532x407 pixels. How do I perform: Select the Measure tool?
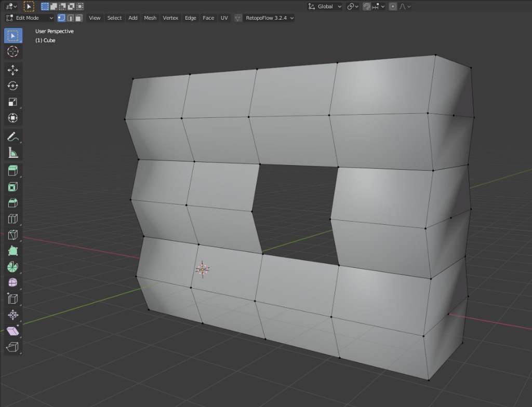(x=13, y=153)
